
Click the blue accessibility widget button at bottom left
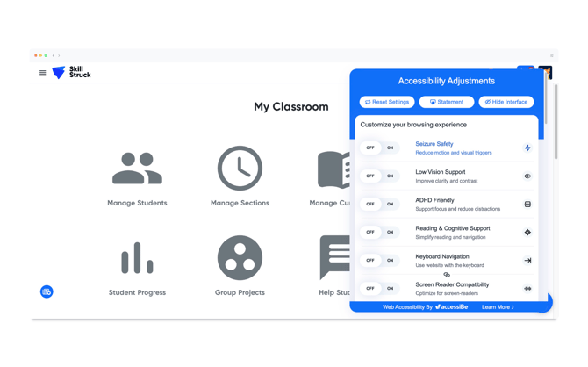[x=47, y=291]
